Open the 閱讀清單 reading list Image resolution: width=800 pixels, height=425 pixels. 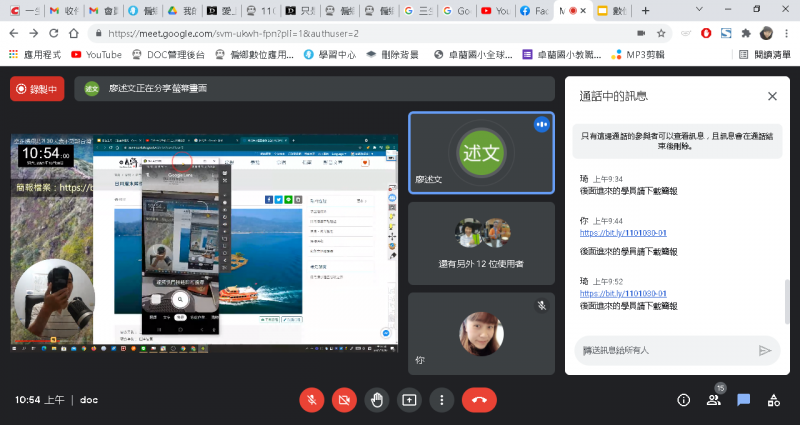coord(765,55)
